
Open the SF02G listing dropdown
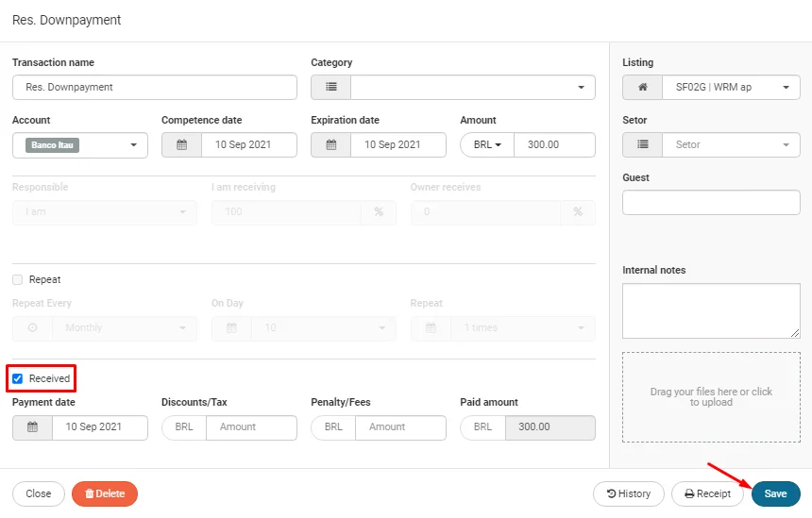click(731, 88)
